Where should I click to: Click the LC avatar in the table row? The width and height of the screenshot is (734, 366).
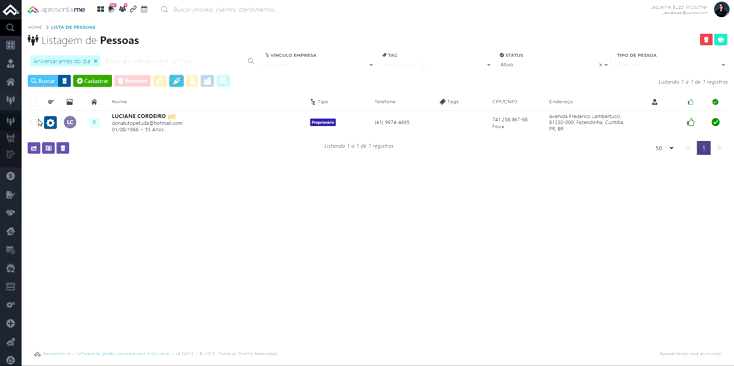(x=70, y=123)
